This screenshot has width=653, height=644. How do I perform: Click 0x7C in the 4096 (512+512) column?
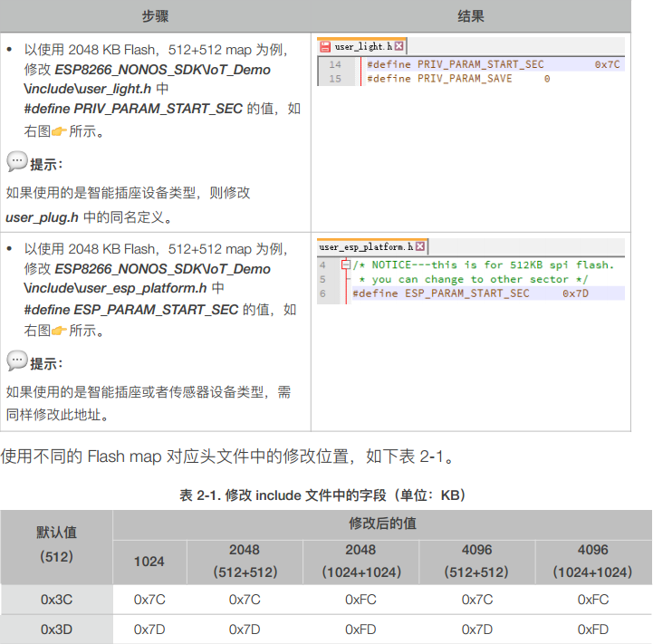477,600
